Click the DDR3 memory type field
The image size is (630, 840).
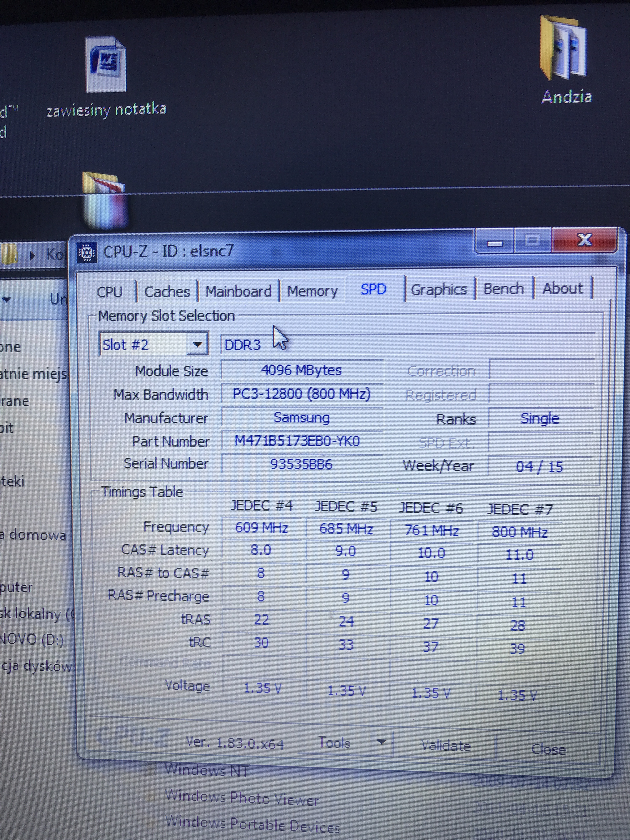click(x=407, y=344)
